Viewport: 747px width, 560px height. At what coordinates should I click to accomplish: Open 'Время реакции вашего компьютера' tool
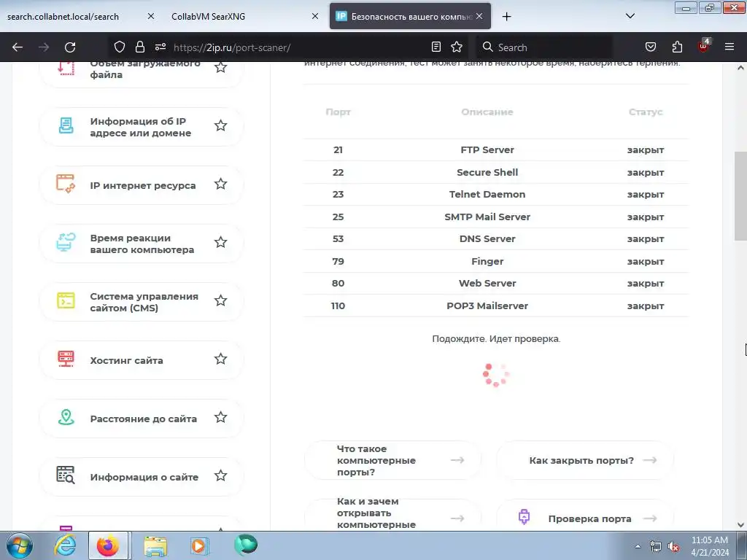[x=142, y=244]
